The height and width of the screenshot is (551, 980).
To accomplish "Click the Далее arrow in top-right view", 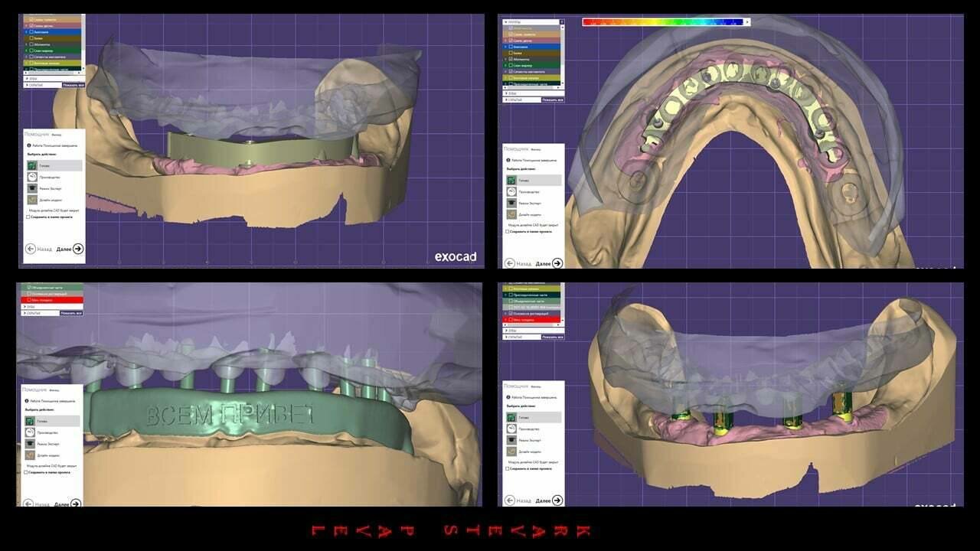I will (x=557, y=263).
